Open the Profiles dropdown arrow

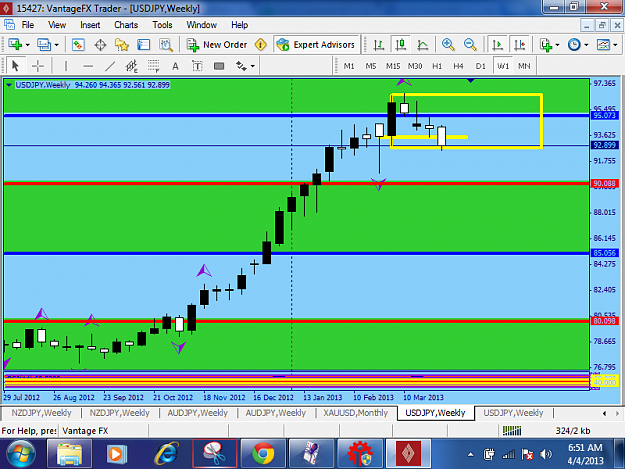click(x=56, y=45)
